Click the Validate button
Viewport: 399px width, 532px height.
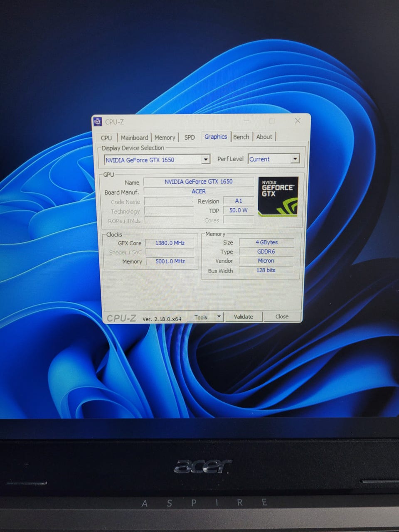244,317
